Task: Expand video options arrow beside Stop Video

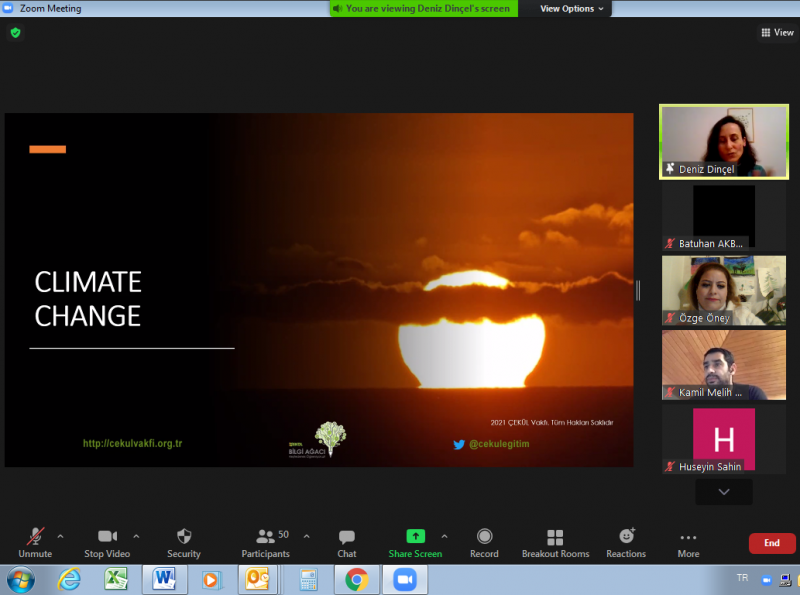Action: pyautogui.click(x=136, y=536)
